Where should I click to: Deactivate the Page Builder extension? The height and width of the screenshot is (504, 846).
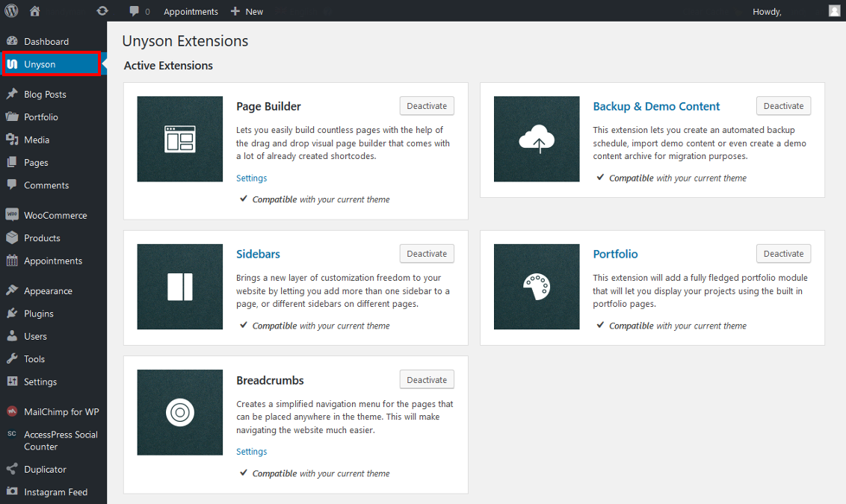[427, 106]
